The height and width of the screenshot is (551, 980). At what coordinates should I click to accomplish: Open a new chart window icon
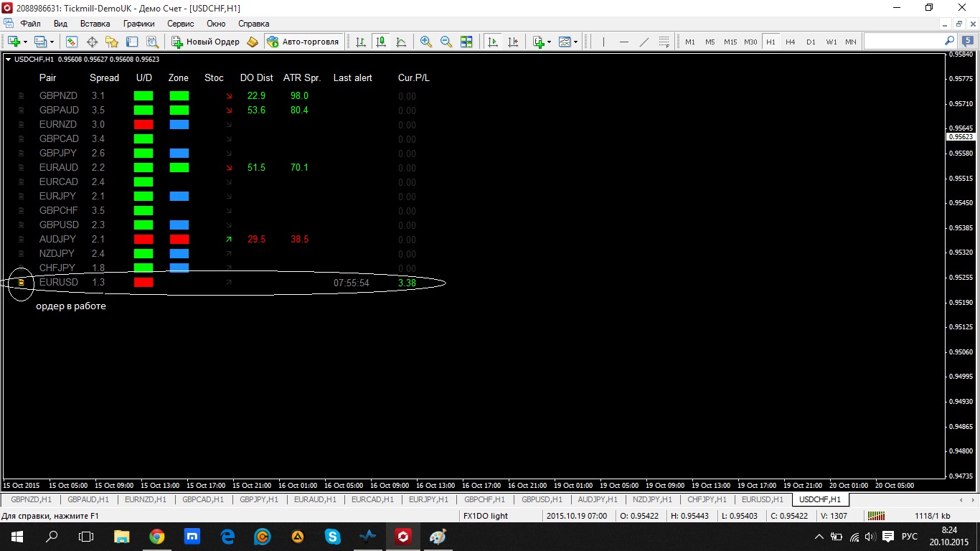coord(14,42)
